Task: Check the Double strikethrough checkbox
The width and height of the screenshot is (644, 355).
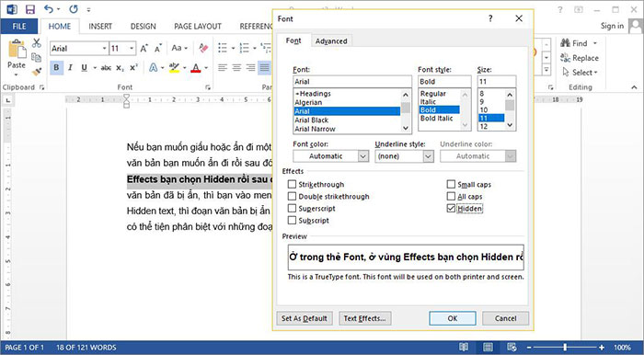Action: [x=292, y=196]
